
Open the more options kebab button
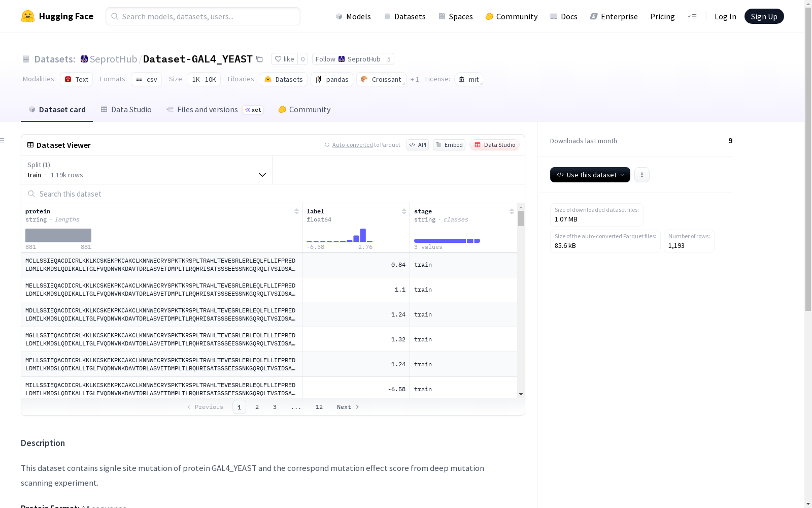pyautogui.click(x=642, y=175)
